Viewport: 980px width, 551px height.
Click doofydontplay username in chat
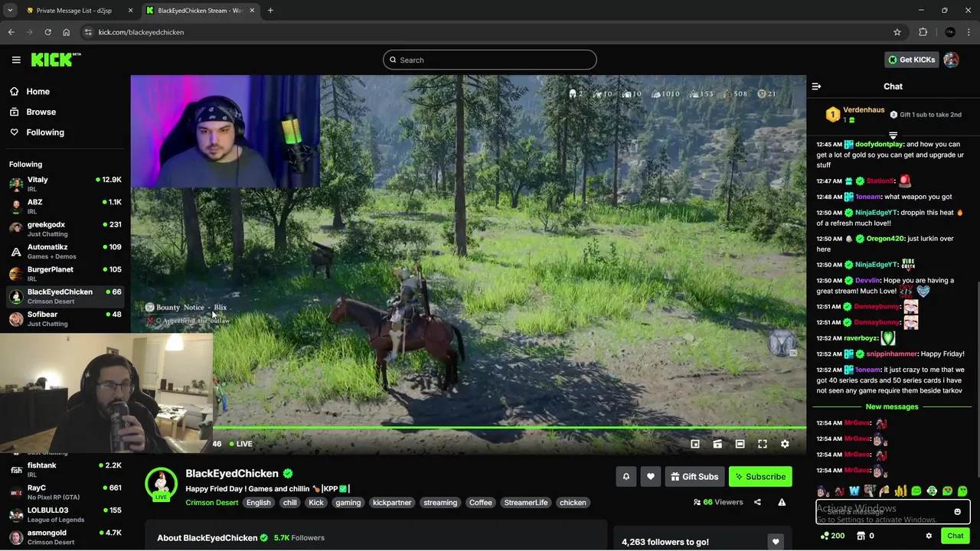coord(880,144)
